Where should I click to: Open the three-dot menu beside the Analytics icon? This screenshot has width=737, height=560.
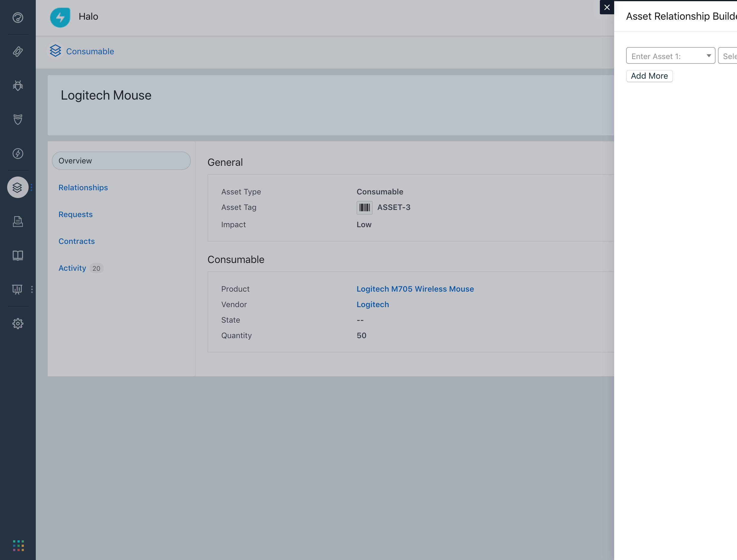click(32, 289)
